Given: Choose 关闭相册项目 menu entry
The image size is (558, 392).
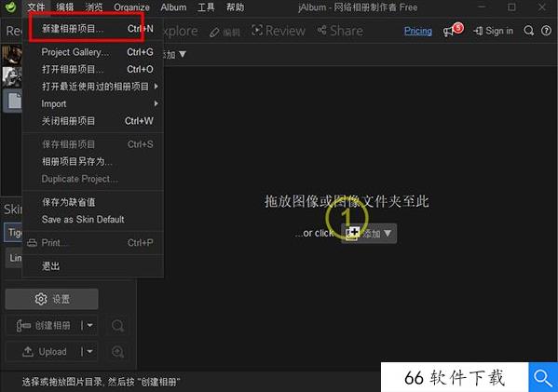Looking at the screenshot, I should pos(93,121).
